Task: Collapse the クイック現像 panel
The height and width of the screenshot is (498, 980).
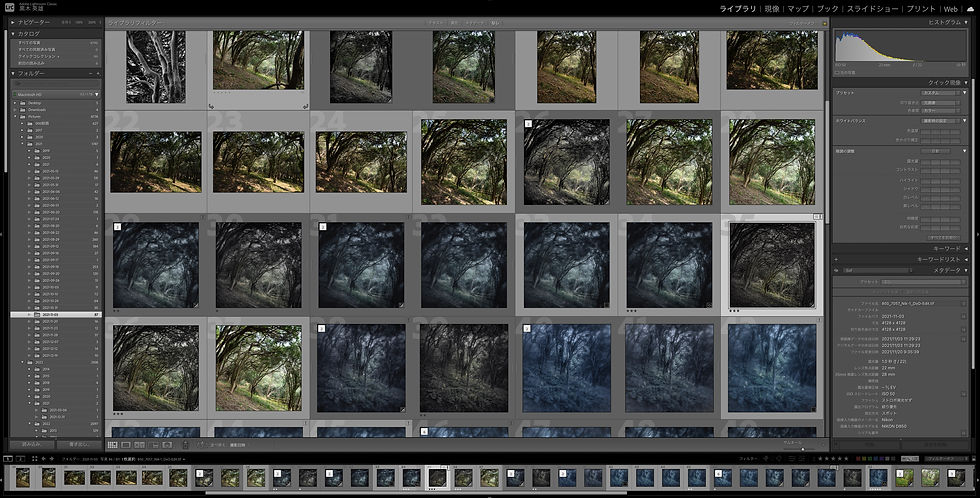Action: [x=966, y=82]
